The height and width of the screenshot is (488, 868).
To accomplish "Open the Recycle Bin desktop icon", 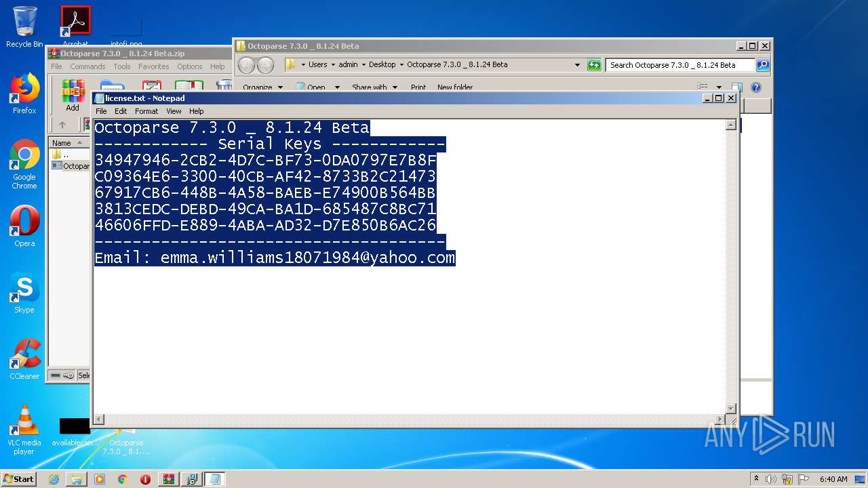I will click(24, 26).
